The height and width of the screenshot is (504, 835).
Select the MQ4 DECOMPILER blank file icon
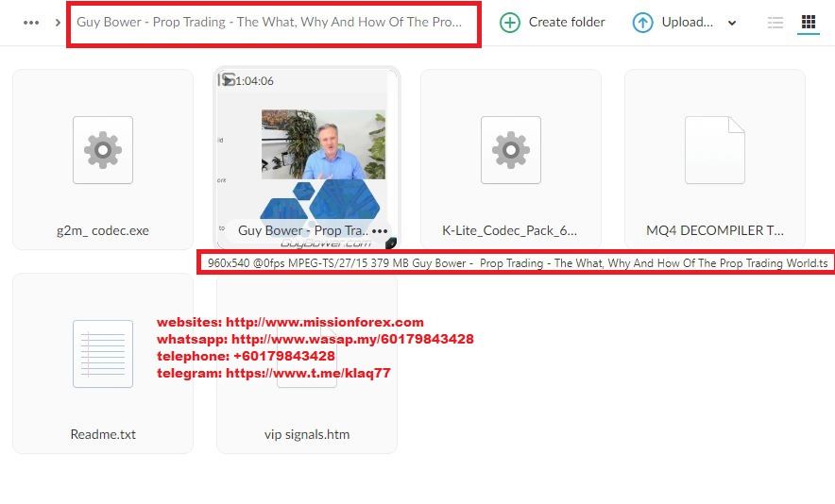[x=714, y=149]
